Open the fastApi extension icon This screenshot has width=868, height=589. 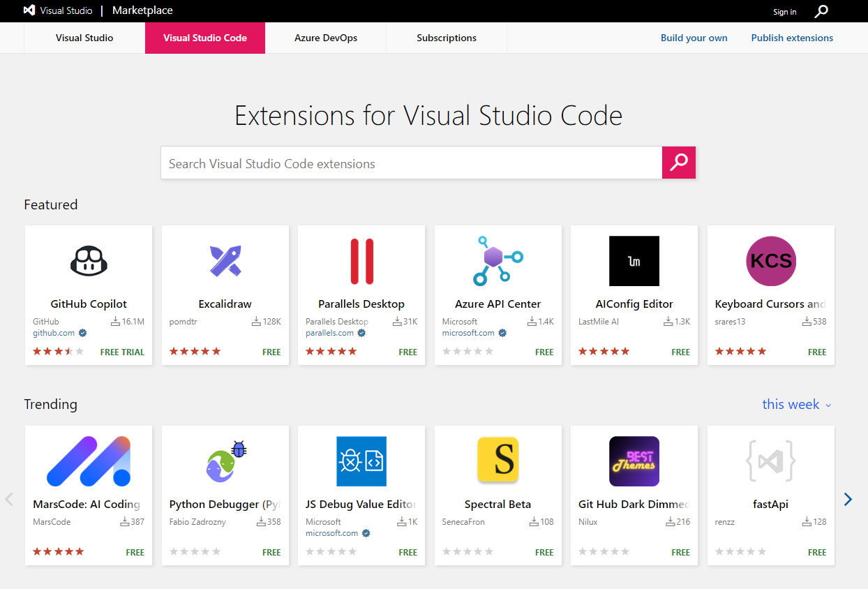(771, 461)
